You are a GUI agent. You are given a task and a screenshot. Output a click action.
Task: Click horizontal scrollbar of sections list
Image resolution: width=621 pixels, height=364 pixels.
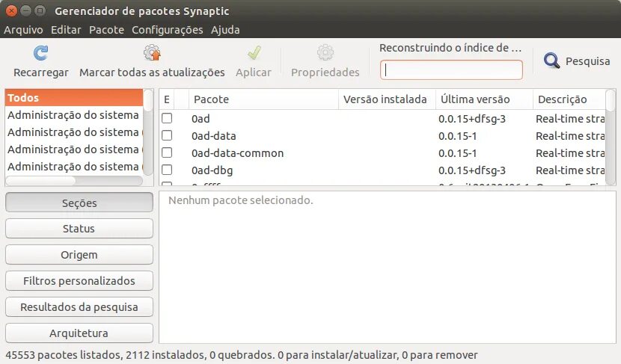74,181
